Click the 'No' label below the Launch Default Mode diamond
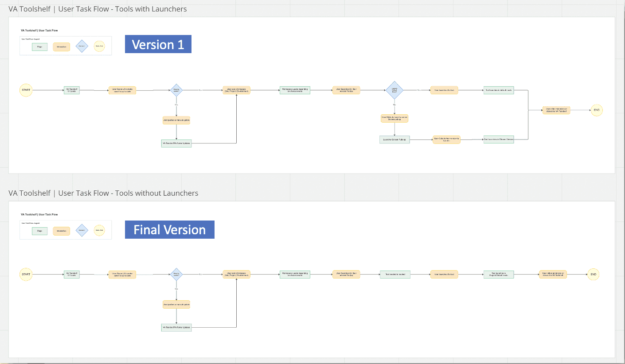 tap(395, 105)
